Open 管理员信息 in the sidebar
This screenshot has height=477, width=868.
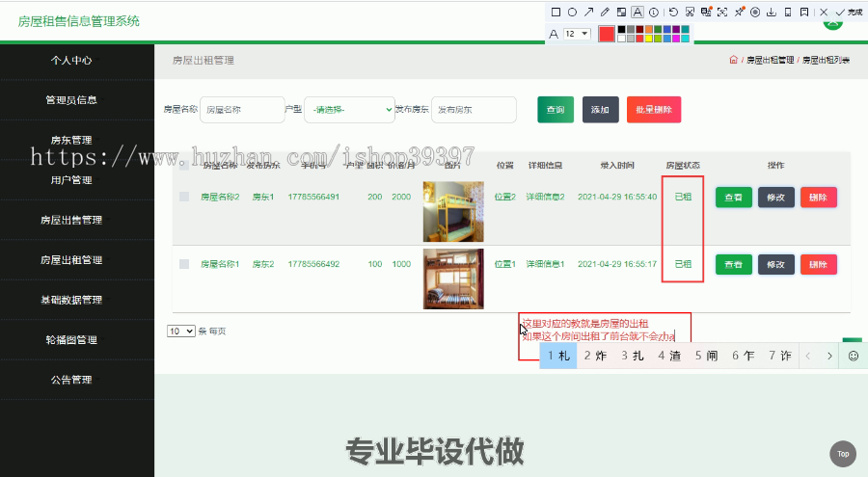[x=71, y=100]
